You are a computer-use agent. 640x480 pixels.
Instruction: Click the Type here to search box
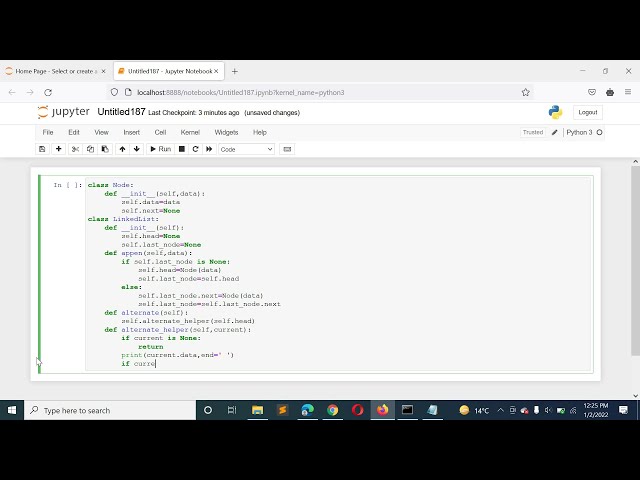pos(110,410)
